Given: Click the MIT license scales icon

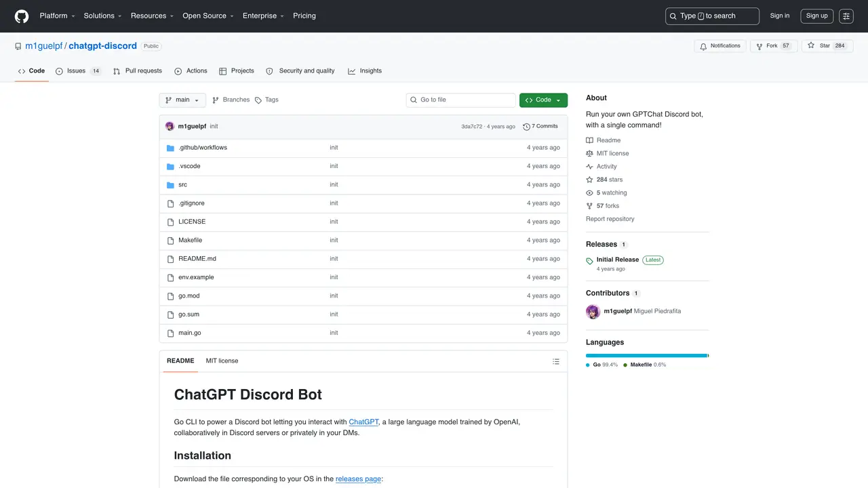Looking at the screenshot, I should 590,154.
